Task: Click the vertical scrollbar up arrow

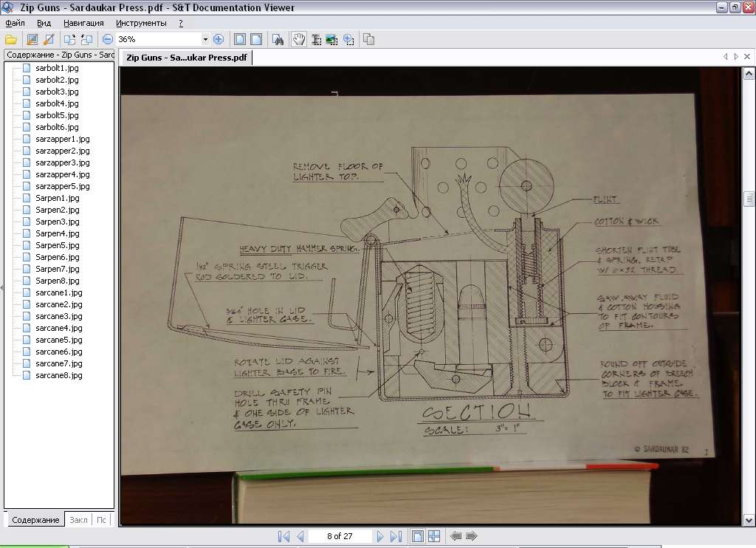Action: [x=749, y=73]
